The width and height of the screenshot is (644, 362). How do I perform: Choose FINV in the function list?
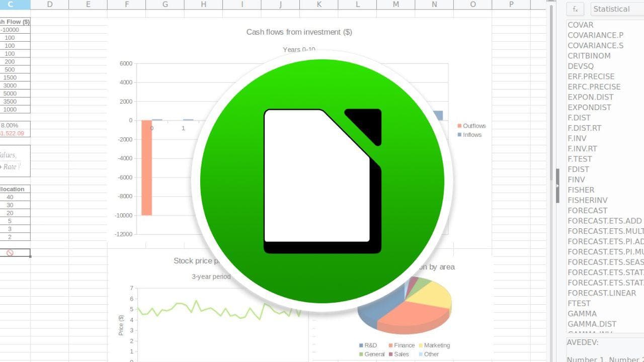[x=576, y=179]
